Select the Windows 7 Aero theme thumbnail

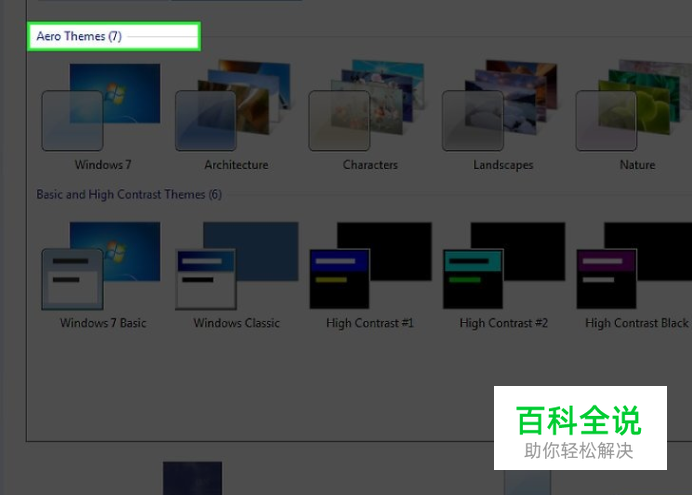[101, 107]
